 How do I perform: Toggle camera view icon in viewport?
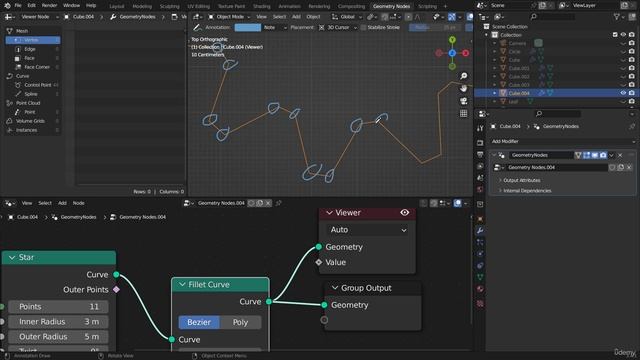click(464, 101)
